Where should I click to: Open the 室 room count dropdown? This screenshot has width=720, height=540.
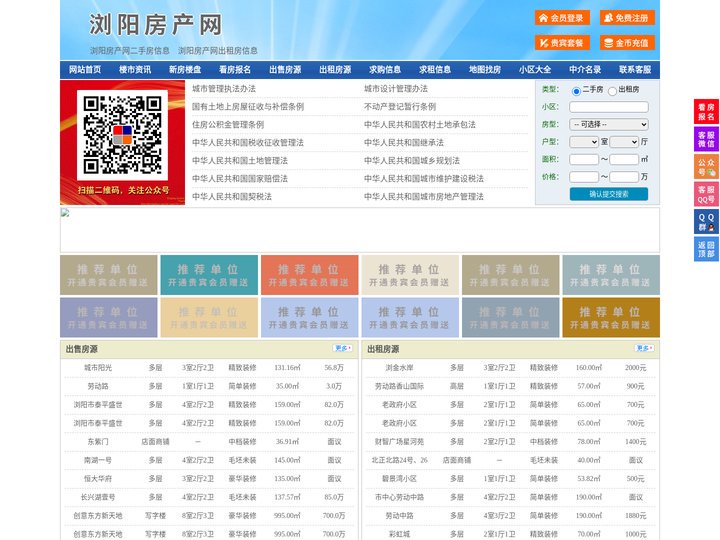[x=584, y=142]
